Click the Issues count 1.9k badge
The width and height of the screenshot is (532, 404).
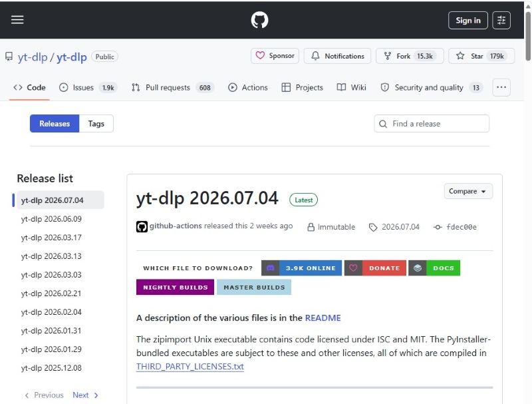[108, 88]
